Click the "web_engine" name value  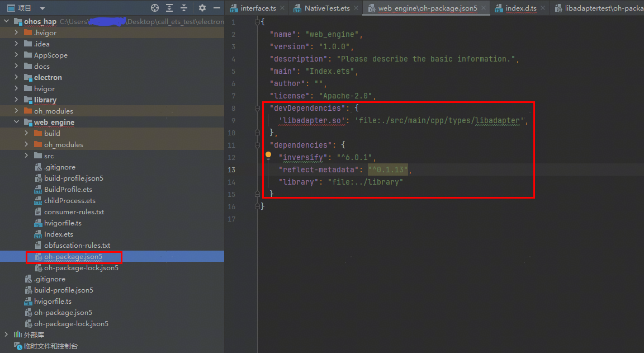coord(332,35)
